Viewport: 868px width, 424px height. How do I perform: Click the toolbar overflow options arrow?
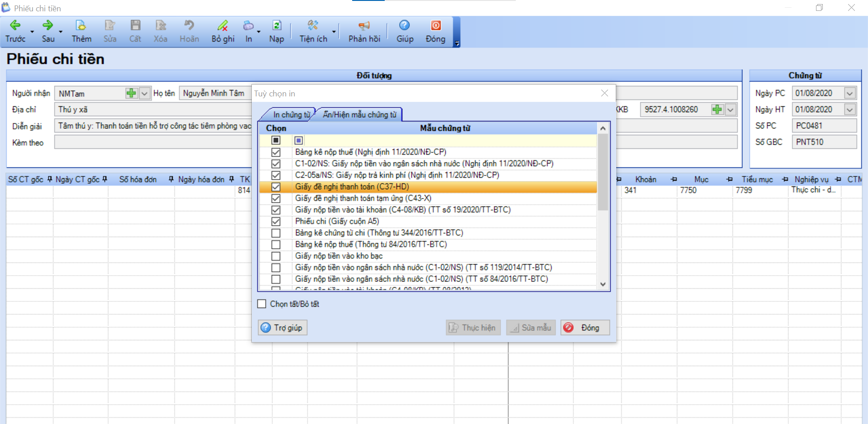coord(457,44)
